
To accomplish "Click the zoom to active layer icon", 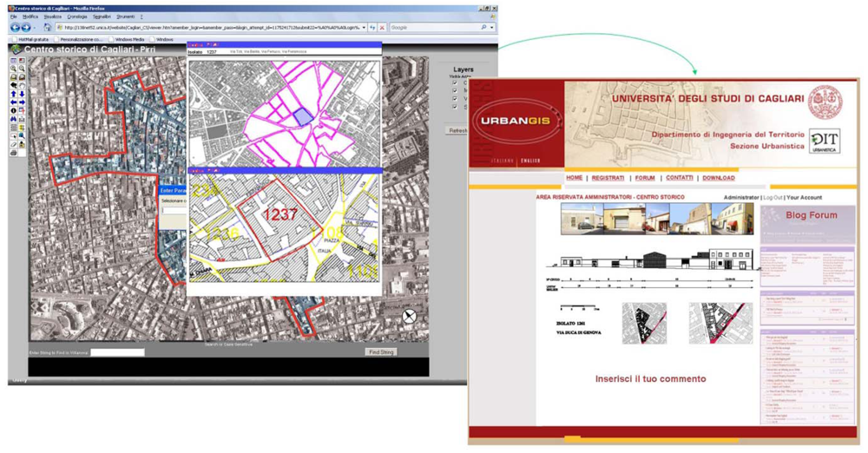I will (x=23, y=76).
